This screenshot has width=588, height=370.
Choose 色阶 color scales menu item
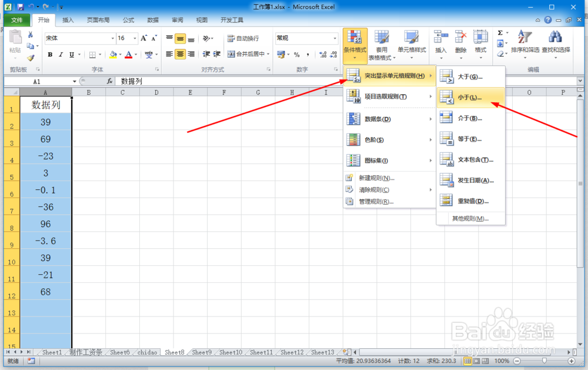coord(390,139)
